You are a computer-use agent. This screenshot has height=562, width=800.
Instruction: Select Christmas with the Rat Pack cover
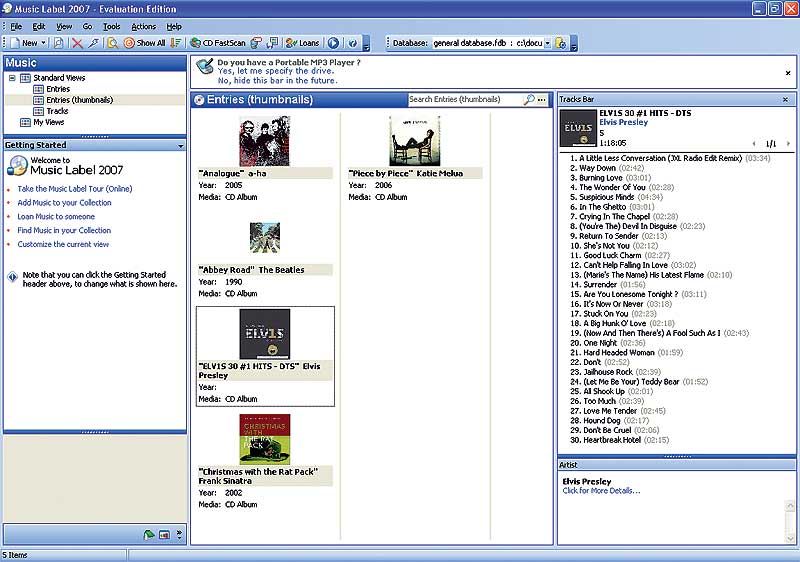click(x=265, y=440)
